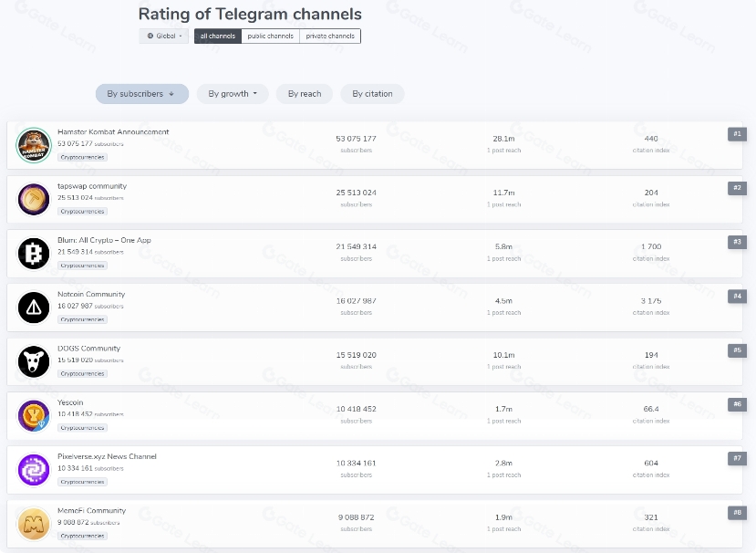Click the 1 700 citation index value
Viewport: 756px width, 553px height.
tap(651, 246)
